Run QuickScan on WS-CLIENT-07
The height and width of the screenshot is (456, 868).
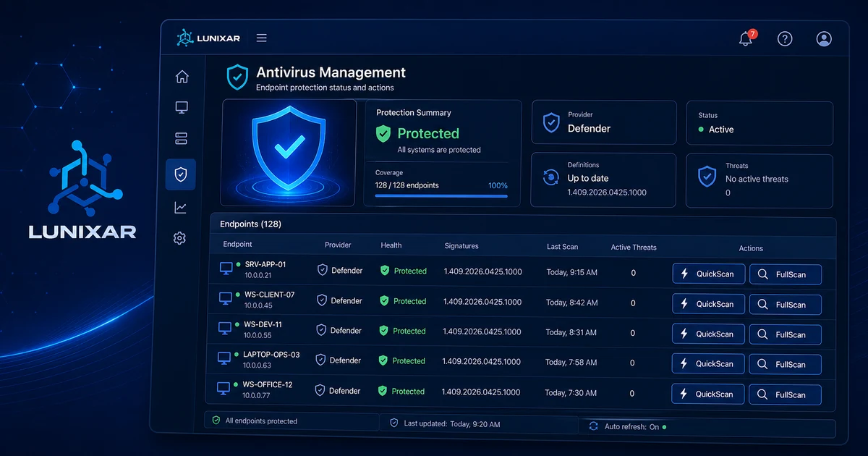709,304
